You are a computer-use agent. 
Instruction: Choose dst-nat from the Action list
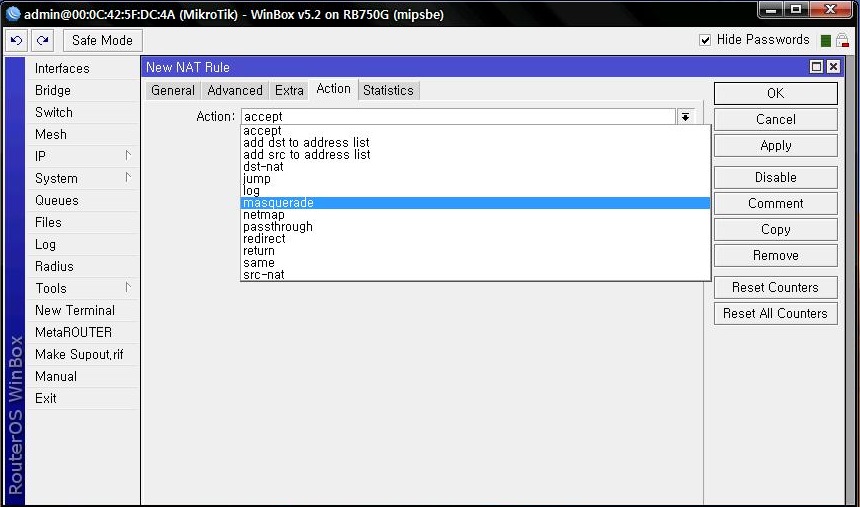476,166
